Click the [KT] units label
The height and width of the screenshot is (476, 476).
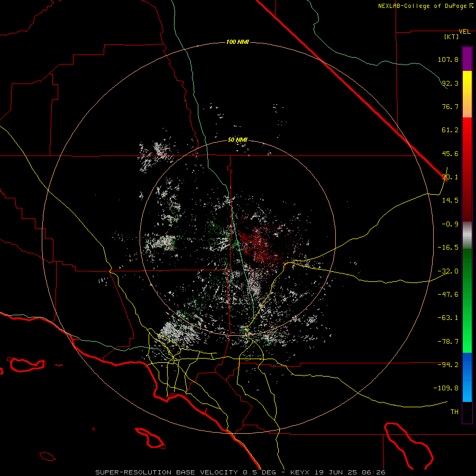[452, 37]
